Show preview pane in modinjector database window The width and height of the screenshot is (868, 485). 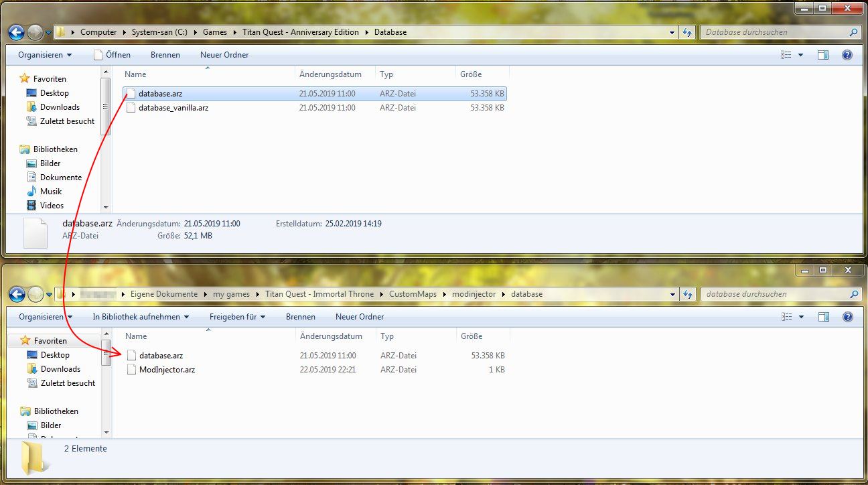click(823, 317)
